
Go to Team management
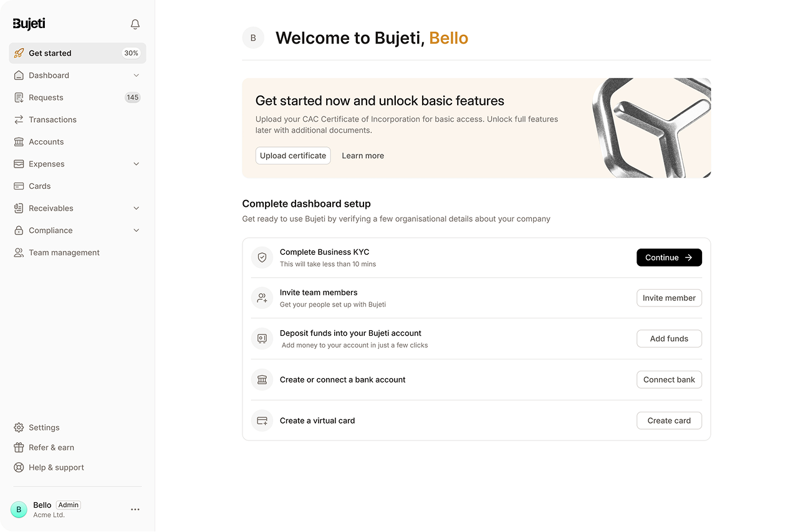(x=64, y=252)
